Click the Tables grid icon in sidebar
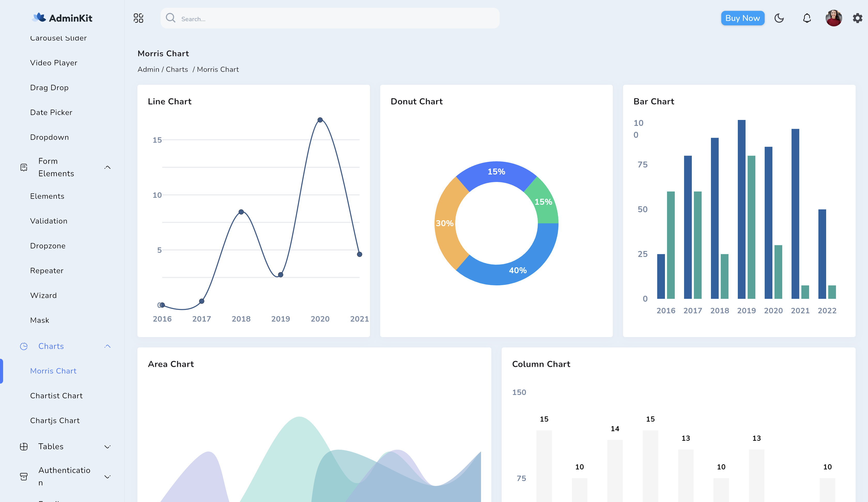 pyautogui.click(x=24, y=446)
